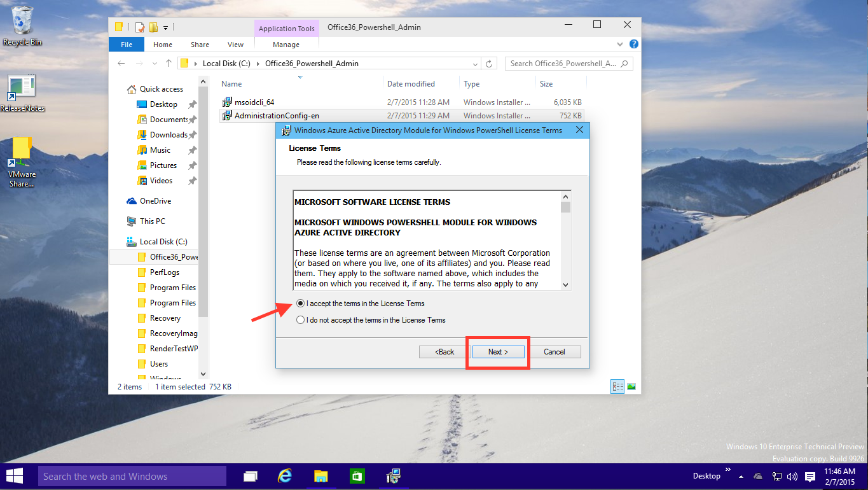Viewport: 868px width, 490px height.
Task: Open the PerfLogs folder in tree
Action: pyautogui.click(x=165, y=272)
